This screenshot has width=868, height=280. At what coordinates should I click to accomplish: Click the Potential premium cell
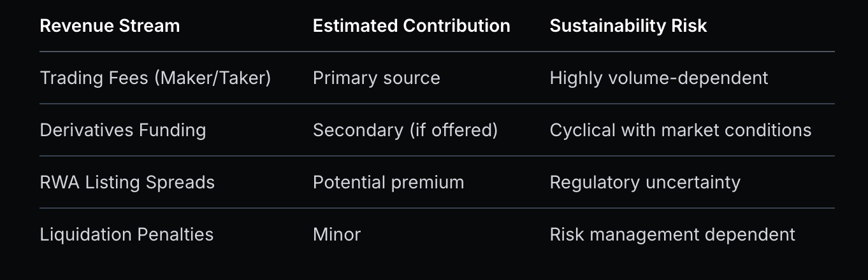click(x=388, y=182)
